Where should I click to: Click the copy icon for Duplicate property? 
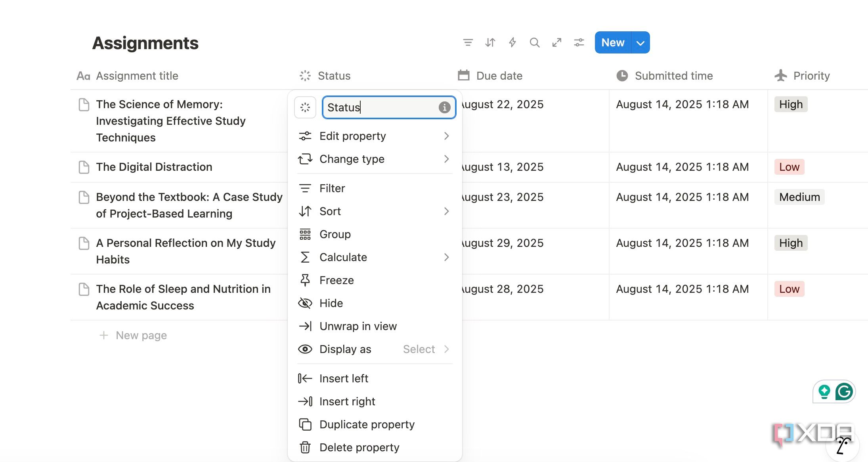[305, 424]
